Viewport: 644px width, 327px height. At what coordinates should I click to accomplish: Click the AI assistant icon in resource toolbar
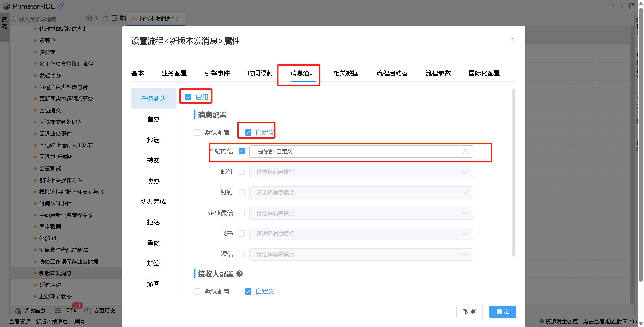click(89, 19)
